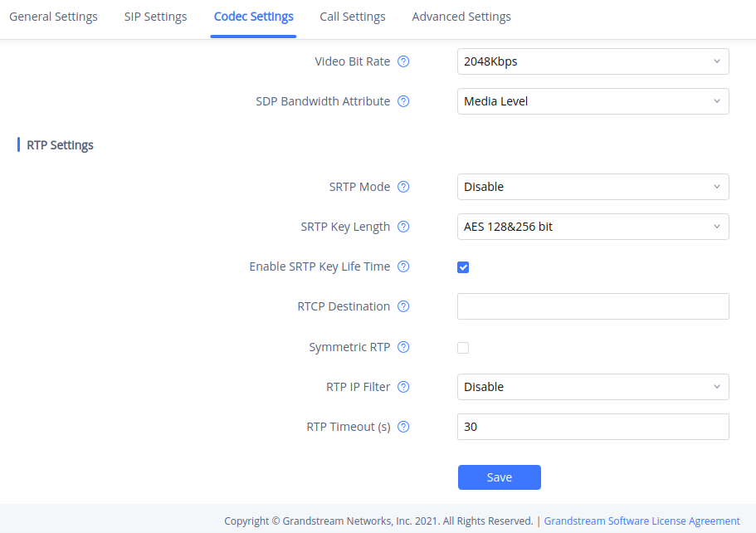Click the RTCP Destination help icon
756x533 pixels.
pyautogui.click(x=403, y=306)
